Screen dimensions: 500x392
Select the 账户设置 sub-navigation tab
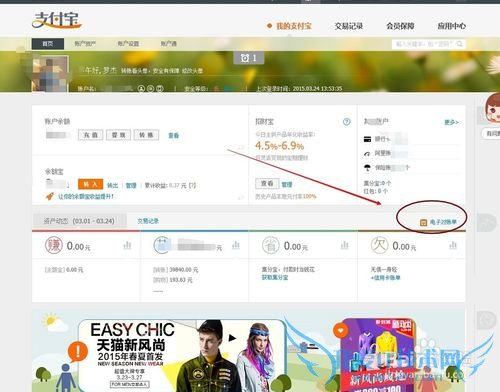coord(128,44)
